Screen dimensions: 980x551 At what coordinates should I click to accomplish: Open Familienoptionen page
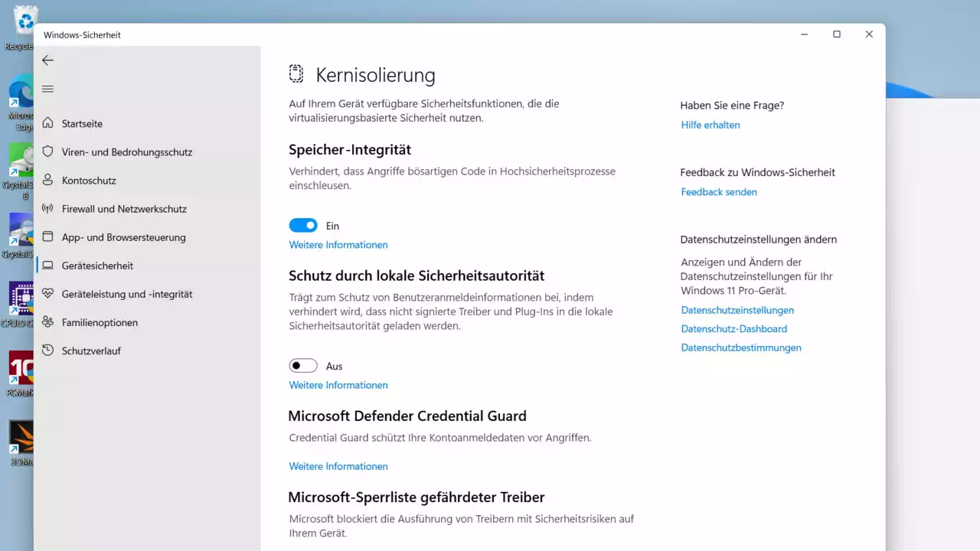click(x=100, y=322)
